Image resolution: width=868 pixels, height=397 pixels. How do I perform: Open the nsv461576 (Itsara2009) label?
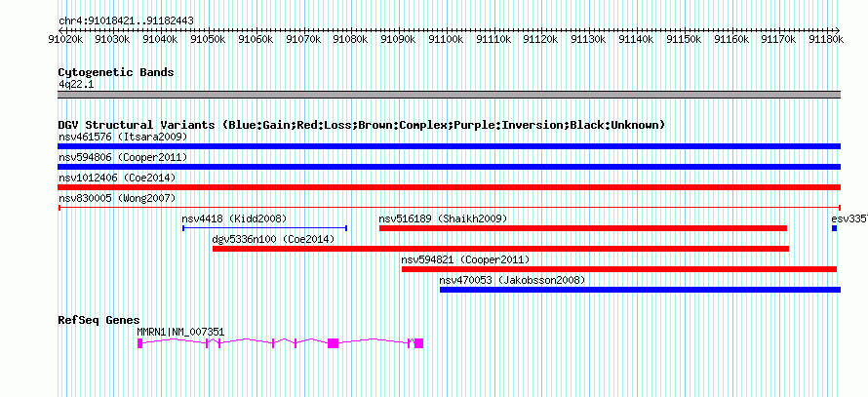[123, 137]
